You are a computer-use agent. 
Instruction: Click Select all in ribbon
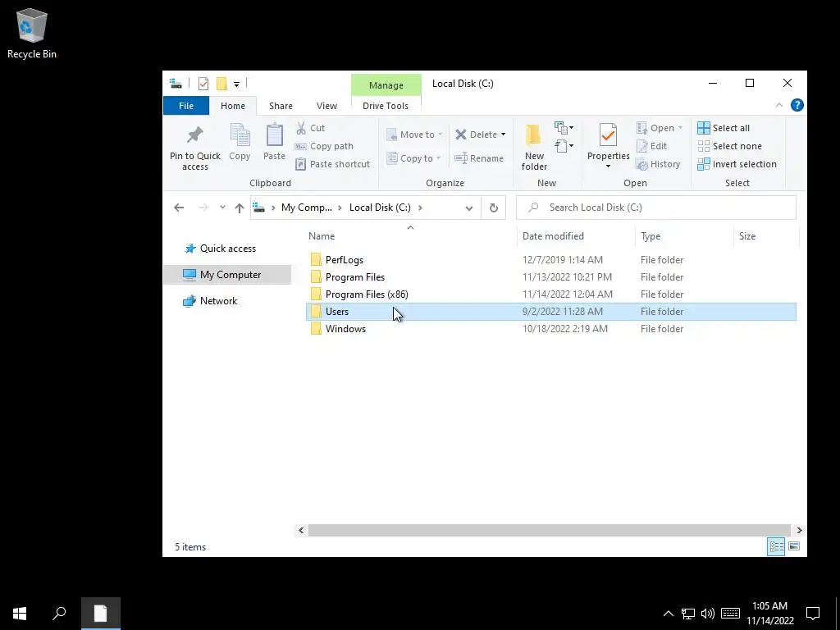coord(724,128)
